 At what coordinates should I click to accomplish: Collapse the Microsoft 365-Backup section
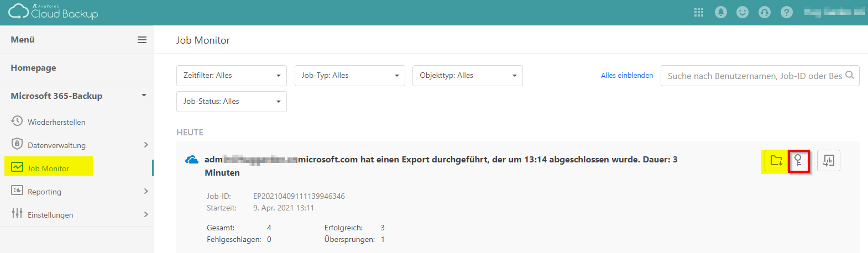click(144, 96)
